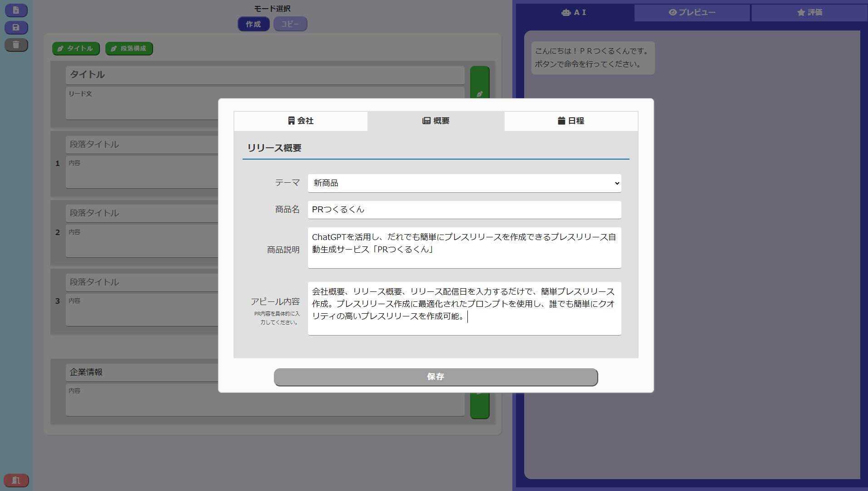Switch to the 日程 tab in dialog
This screenshot has width=868, height=491.
coord(571,121)
